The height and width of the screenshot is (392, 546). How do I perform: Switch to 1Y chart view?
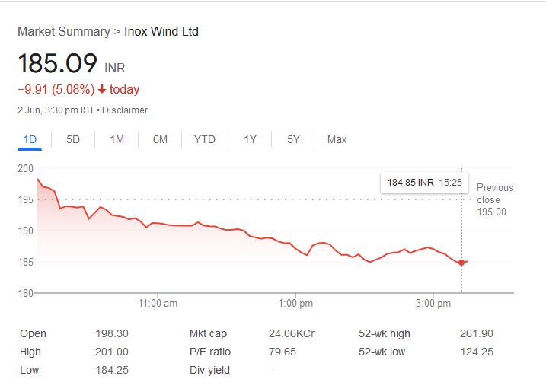(x=250, y=139)
